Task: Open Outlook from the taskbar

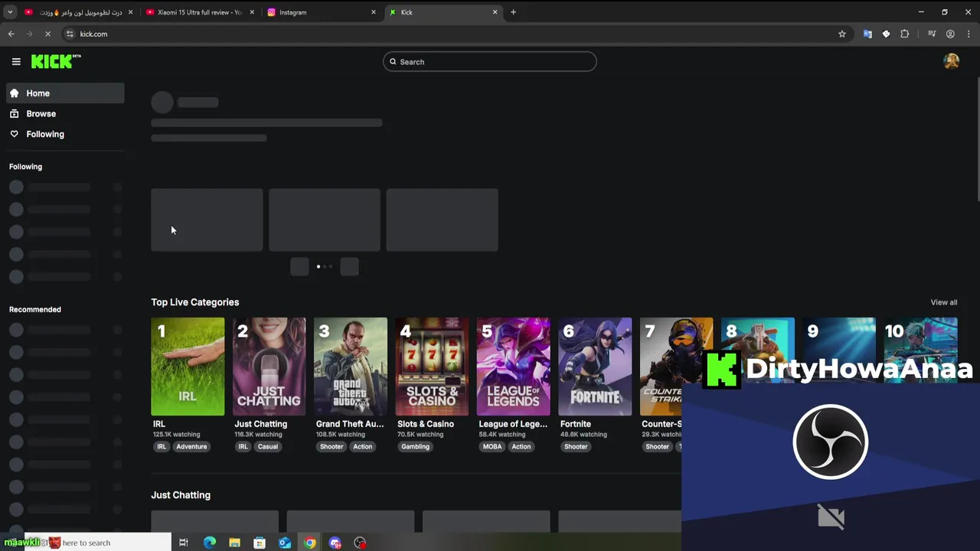Action: 285,543
